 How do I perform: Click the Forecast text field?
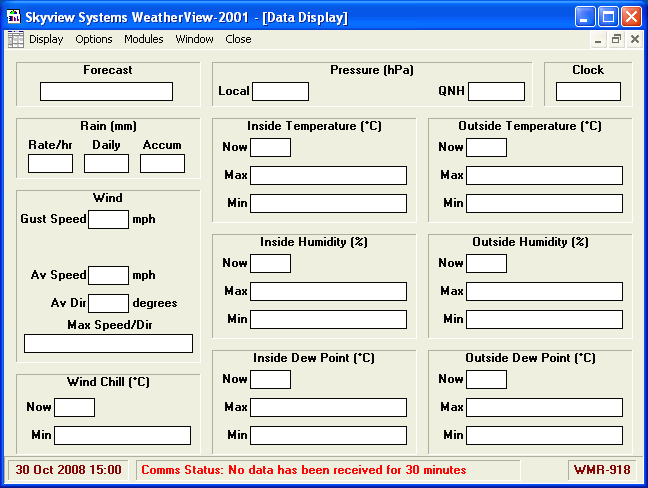pyautogui.click(x=106, y=91)
